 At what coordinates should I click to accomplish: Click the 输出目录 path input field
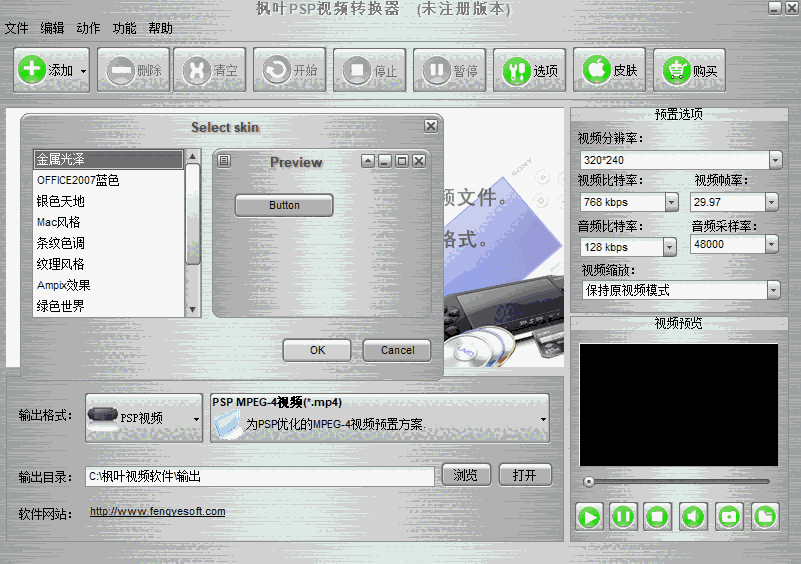click(260, 477)
